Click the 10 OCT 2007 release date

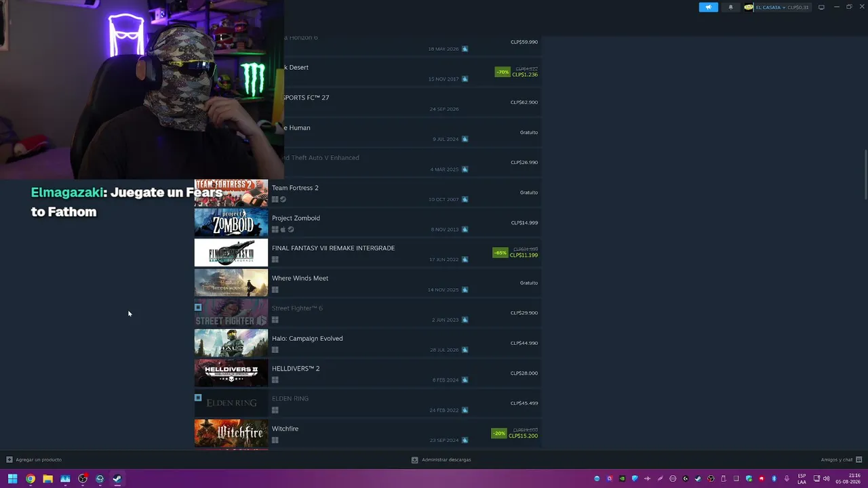(x=443, y=200)
